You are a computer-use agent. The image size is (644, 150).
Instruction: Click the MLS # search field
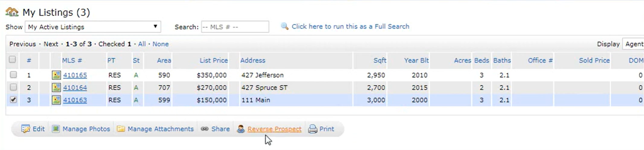point(235,27)
